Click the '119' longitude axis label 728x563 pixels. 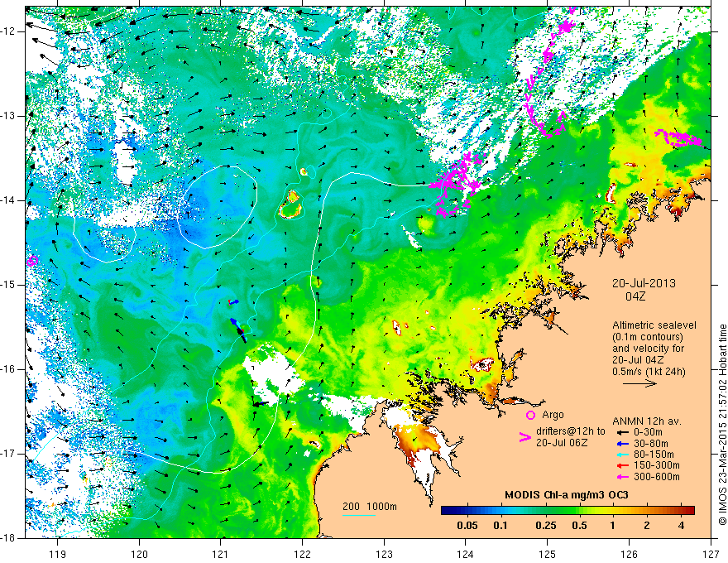click(58, 554)
